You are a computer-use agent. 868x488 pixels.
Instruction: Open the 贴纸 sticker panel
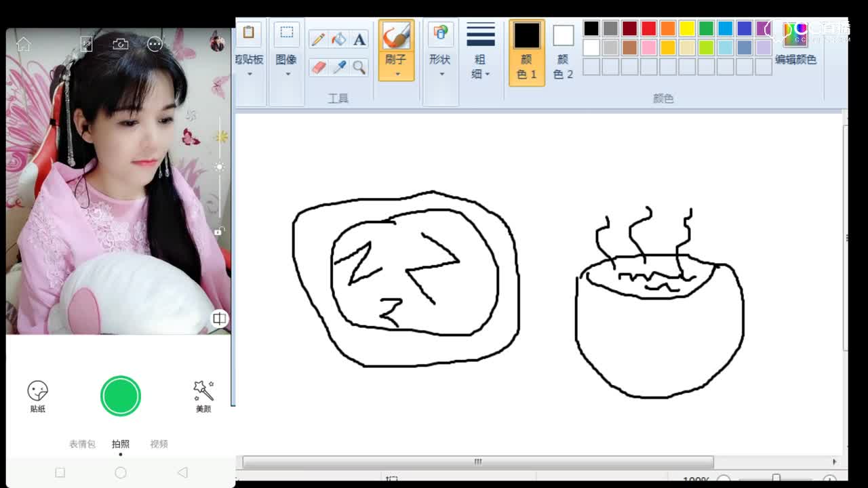point(38,396)
